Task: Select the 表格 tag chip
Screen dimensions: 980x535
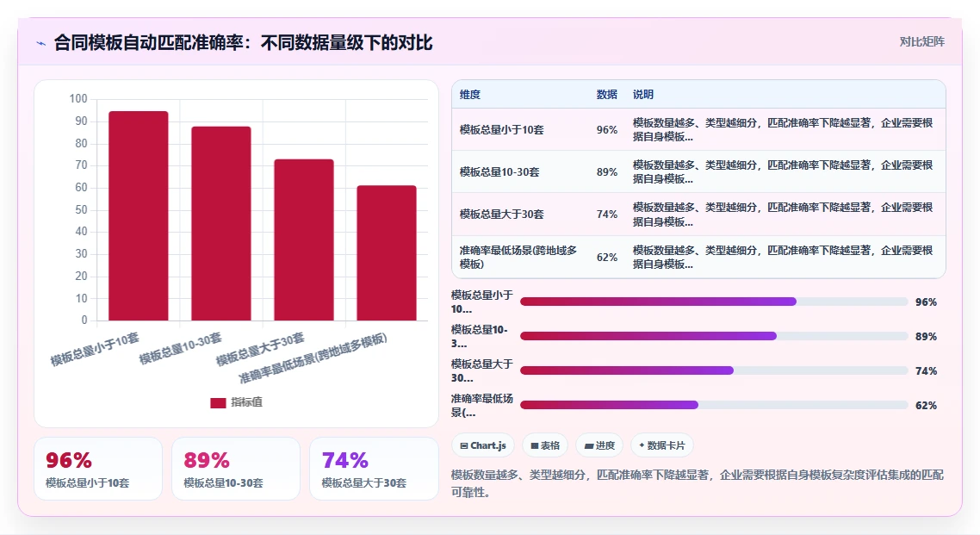Action: (x=545, y=445)
